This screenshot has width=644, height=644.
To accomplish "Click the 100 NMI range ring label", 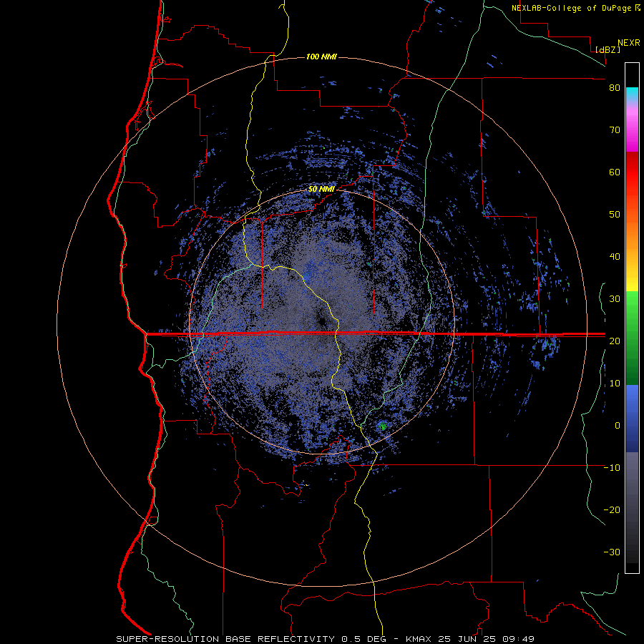I will coord(321,57).
